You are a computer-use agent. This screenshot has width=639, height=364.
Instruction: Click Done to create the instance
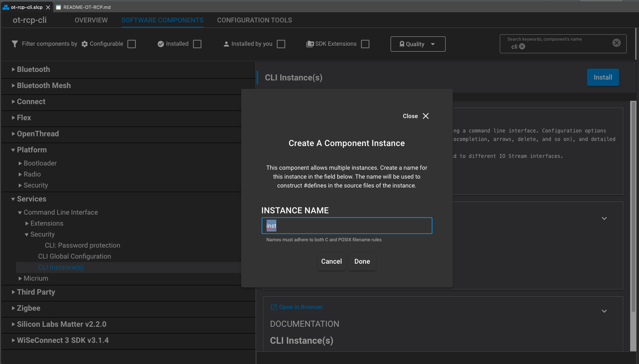pyautogui.click(x=362, y=262)
